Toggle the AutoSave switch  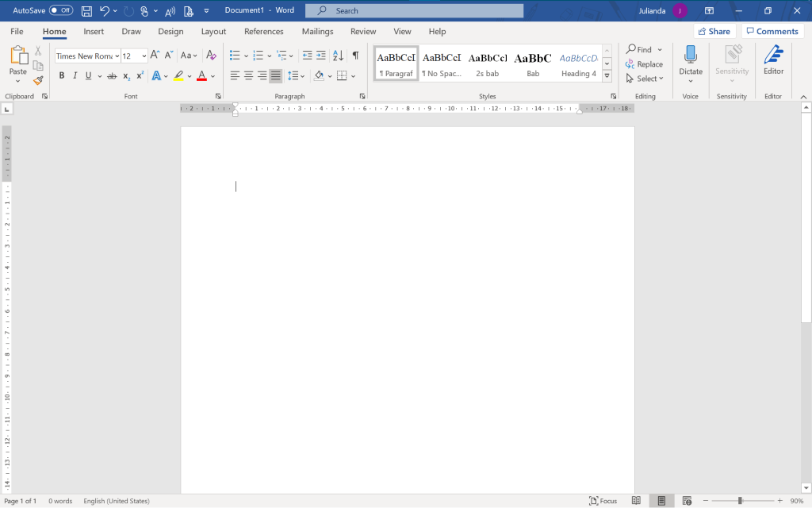[61, 10]
